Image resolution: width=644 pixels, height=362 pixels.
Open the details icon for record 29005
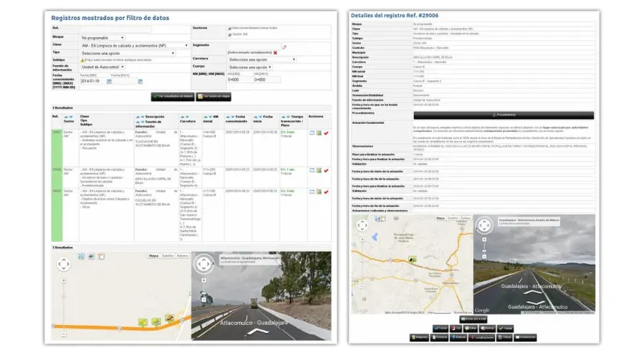point(312,191)
